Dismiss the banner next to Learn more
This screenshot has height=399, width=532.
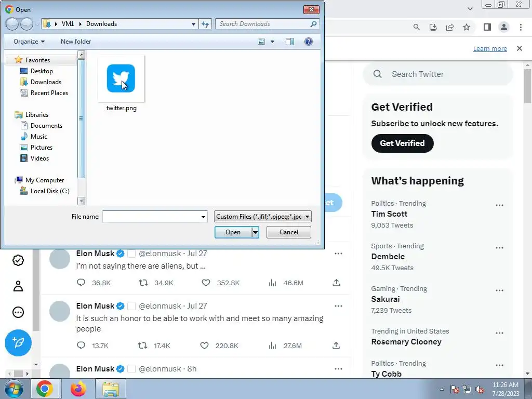520,48
